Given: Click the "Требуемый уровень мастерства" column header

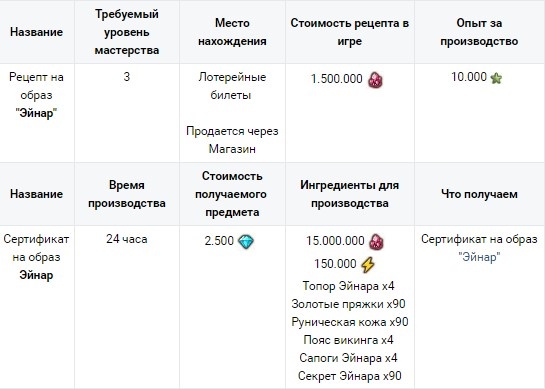Looking at the screenshot, I should pos(127,32).
